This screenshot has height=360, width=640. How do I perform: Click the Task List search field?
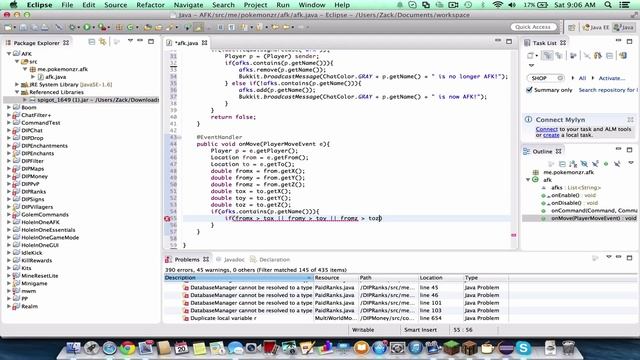point(545,78)
